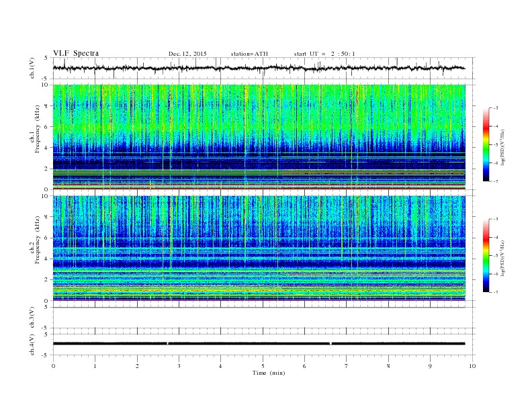
Task: Click the ch.1 spectrogram color scale bar
Action: [486, 144]
